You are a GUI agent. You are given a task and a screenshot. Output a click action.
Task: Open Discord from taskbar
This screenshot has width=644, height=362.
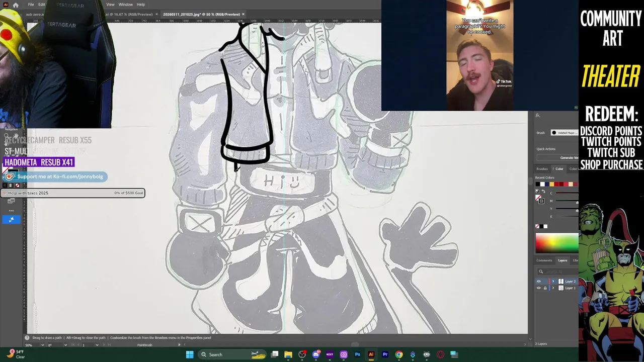[x=316, y=354]
